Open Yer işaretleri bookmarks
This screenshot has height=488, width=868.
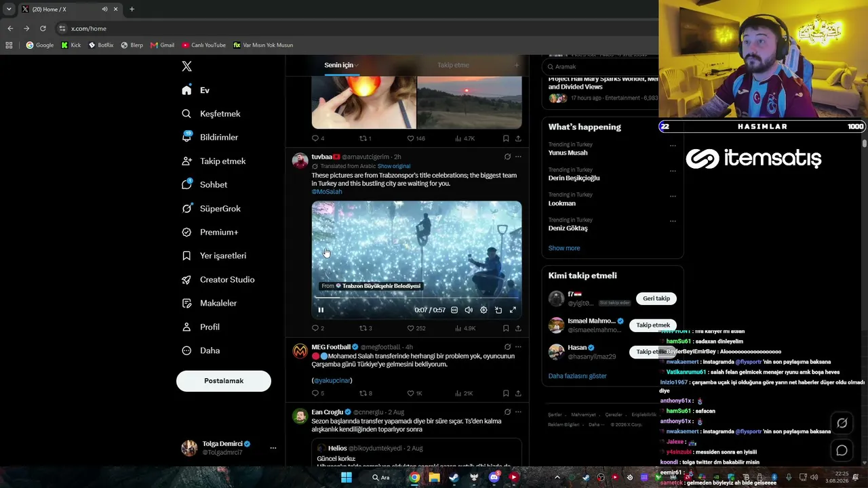[214, 256]
